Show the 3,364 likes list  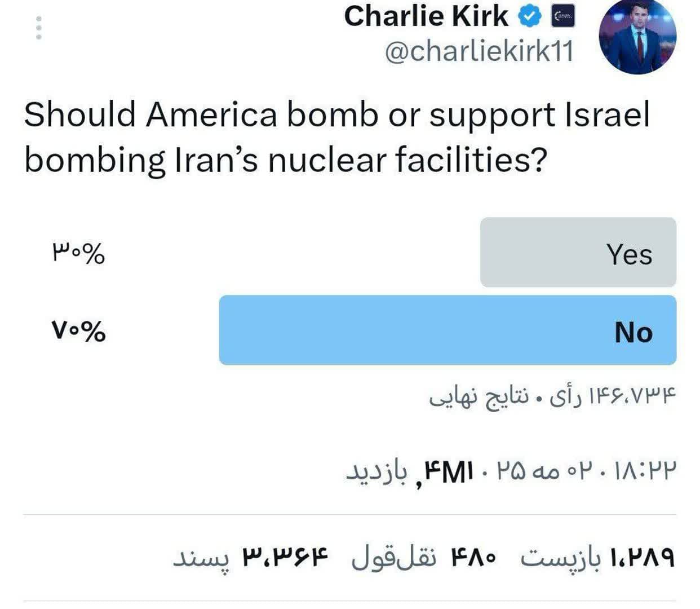[251, 558]
